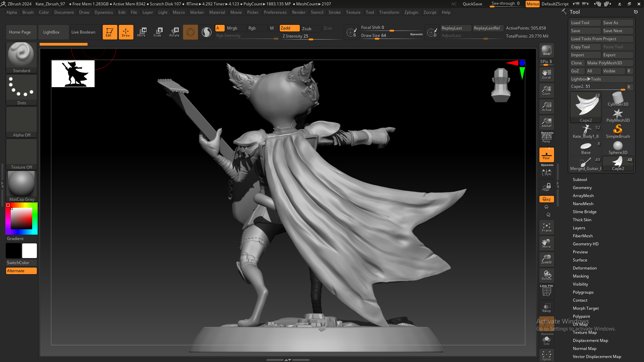Expand the Subtool palette
Image resolution: width=644 pixels, height=362 pixels.
[x=580, y=180]
